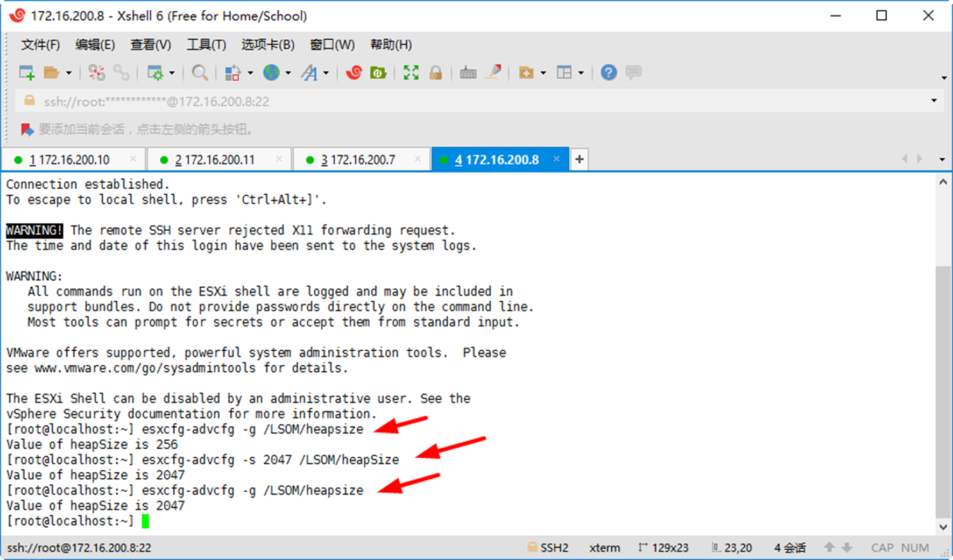Open the 窗口(W) menu
This screenshot has height=560, width=953.
point(332,45)
